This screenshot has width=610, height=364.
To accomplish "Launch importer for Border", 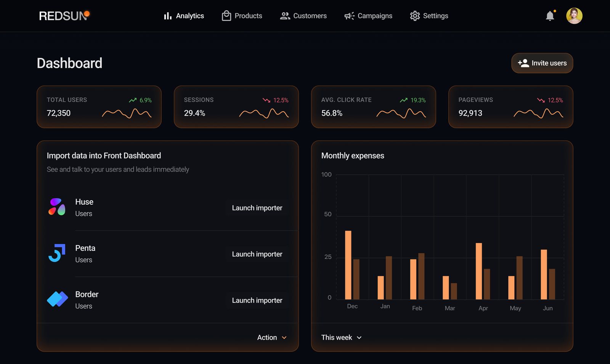I will (257, 300).
